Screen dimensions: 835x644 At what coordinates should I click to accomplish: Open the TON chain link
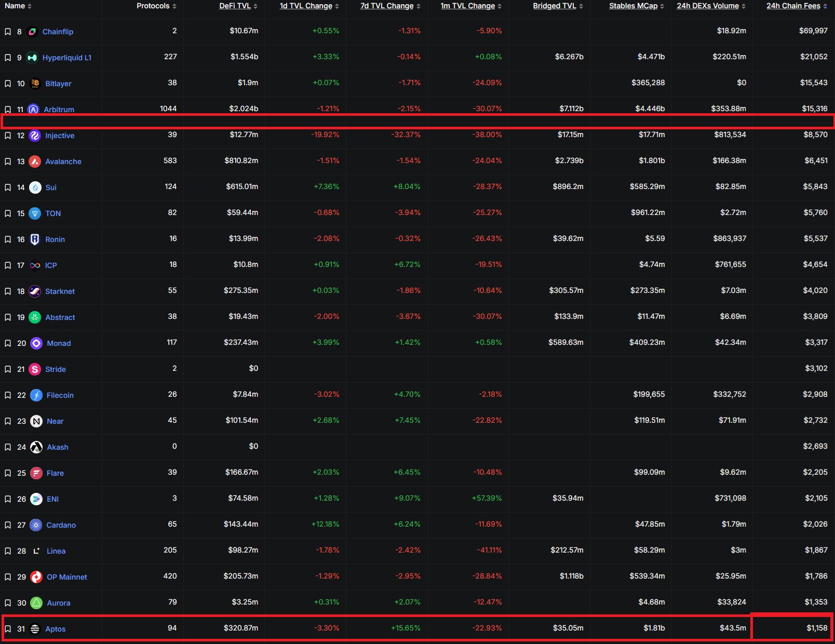click(x=53, y=213)
